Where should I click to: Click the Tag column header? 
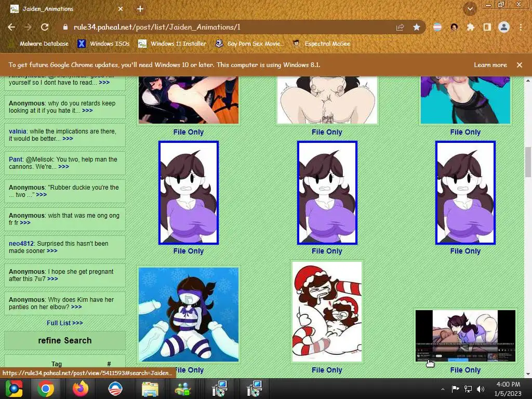(56, 364)
